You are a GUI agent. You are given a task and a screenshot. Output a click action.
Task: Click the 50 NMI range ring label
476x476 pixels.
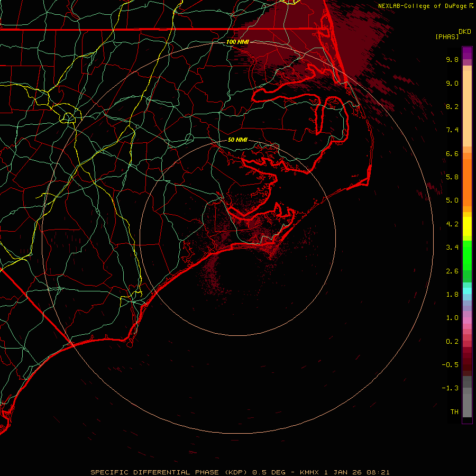click(x=237, y=140)
